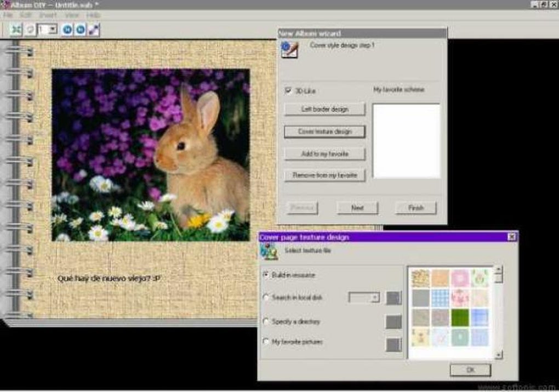This screenshot has height=392, width=559.
Task: Click the first blue round navigation icon
Action: (x=67, y=30)
